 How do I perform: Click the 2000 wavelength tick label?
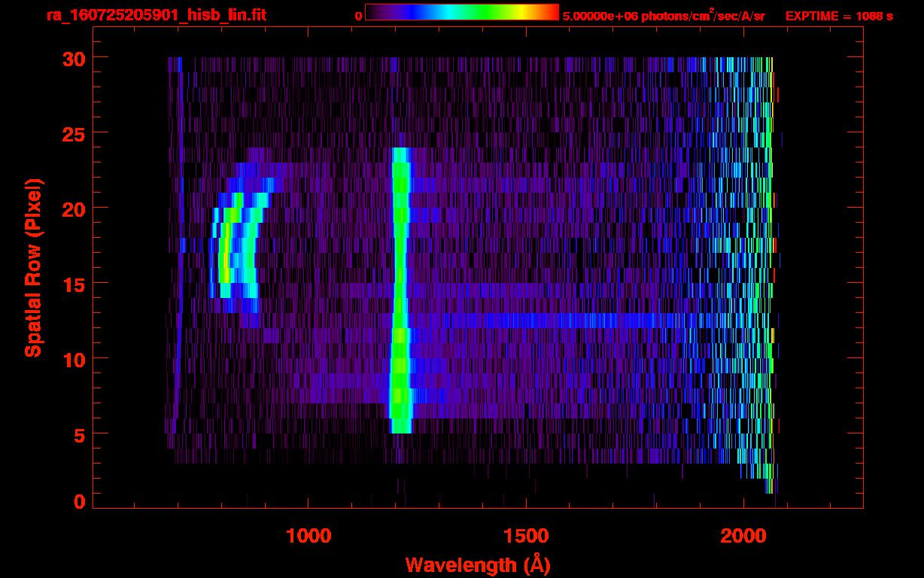click(743, 537)
